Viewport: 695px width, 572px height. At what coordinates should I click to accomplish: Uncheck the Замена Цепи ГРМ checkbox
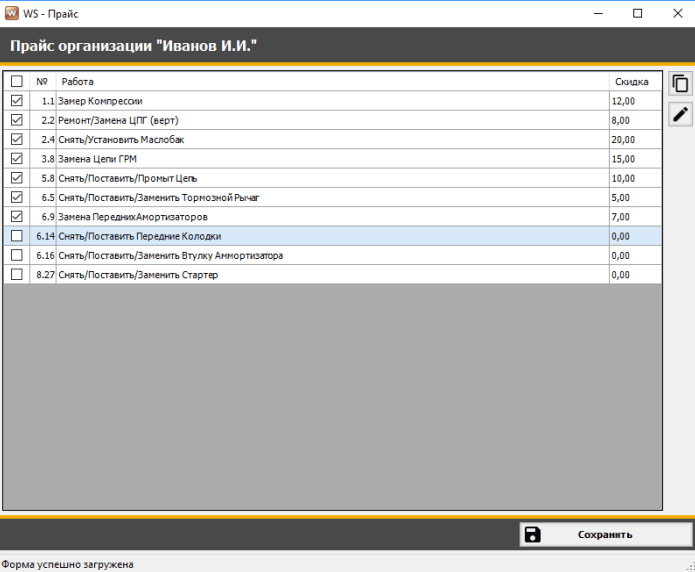16,158
